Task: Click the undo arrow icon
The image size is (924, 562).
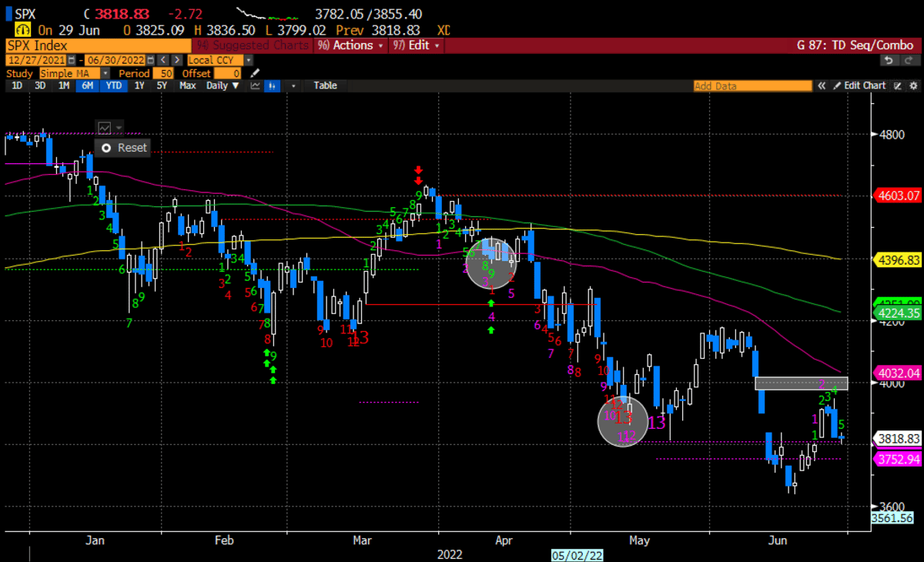Action: 889,60
